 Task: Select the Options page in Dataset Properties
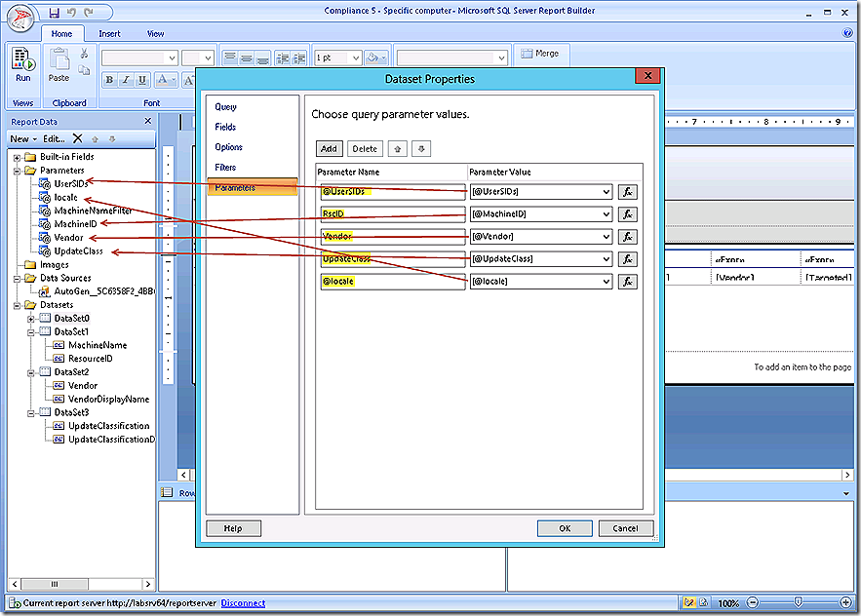(x=228, y=147)
